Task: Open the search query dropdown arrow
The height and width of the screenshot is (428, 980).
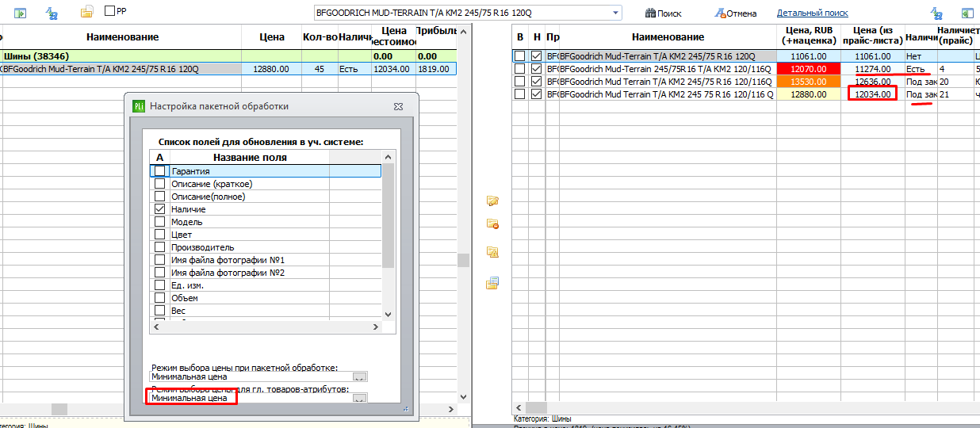Action: pyautogui.click(x=615, y=13)
